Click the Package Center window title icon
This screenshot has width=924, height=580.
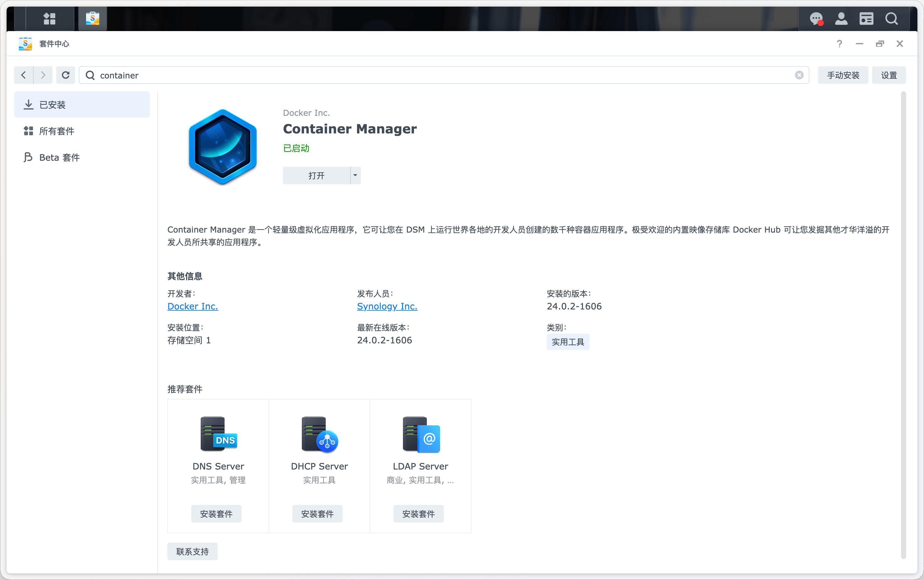(25, 44)
